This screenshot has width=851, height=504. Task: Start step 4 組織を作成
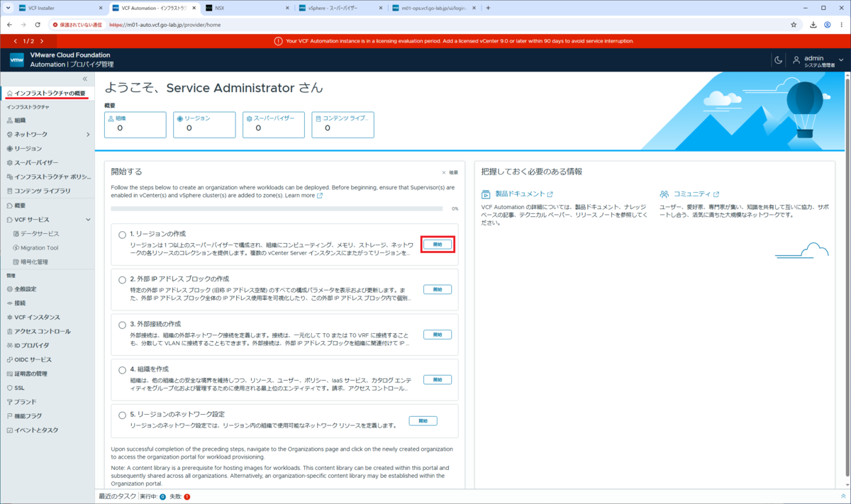[438, 380]
